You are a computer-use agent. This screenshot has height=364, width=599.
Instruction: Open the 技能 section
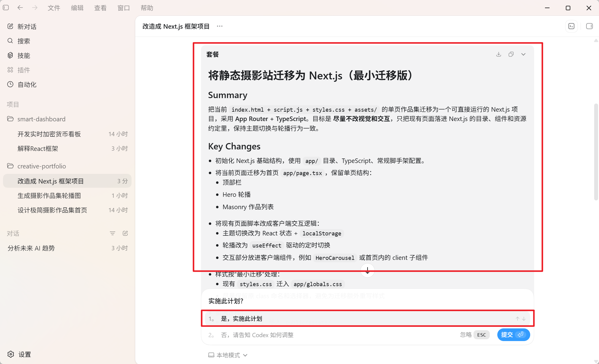coord(67,56)
